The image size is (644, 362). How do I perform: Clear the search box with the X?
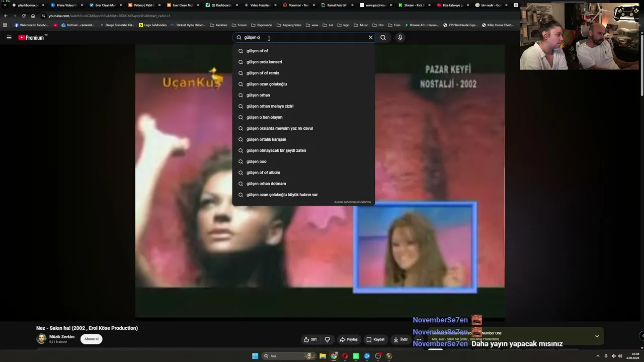pyautogui.click(x=371, y=37)
